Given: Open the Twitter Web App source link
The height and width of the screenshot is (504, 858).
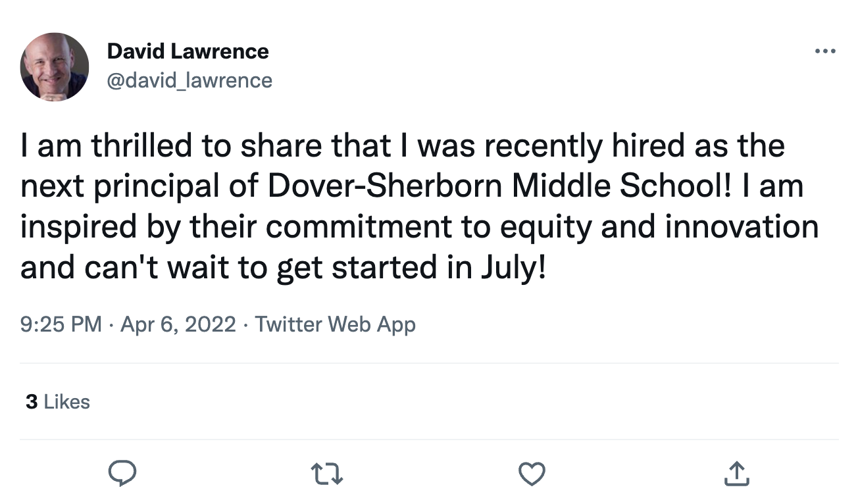Looking at the screenshot, I should 335,324.
